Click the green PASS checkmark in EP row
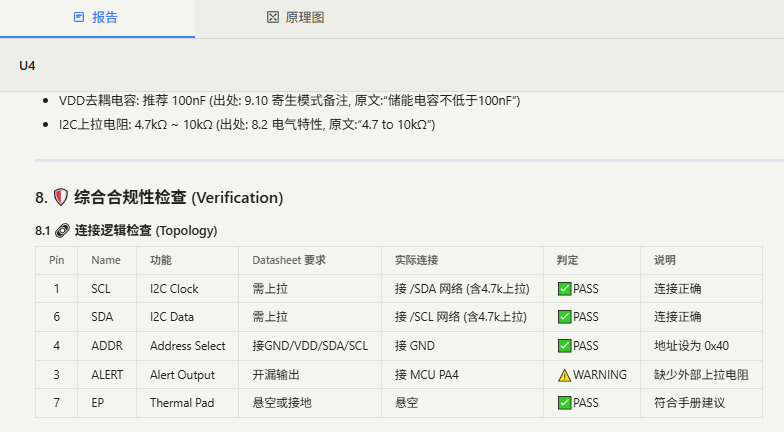Screen dimensions: 784x432 [564, 403]
